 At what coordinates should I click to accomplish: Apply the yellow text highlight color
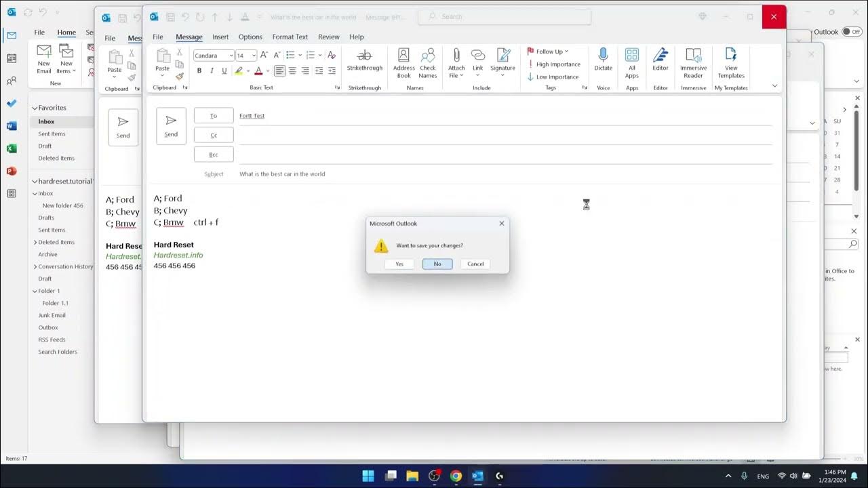click(x=239, y=70)
